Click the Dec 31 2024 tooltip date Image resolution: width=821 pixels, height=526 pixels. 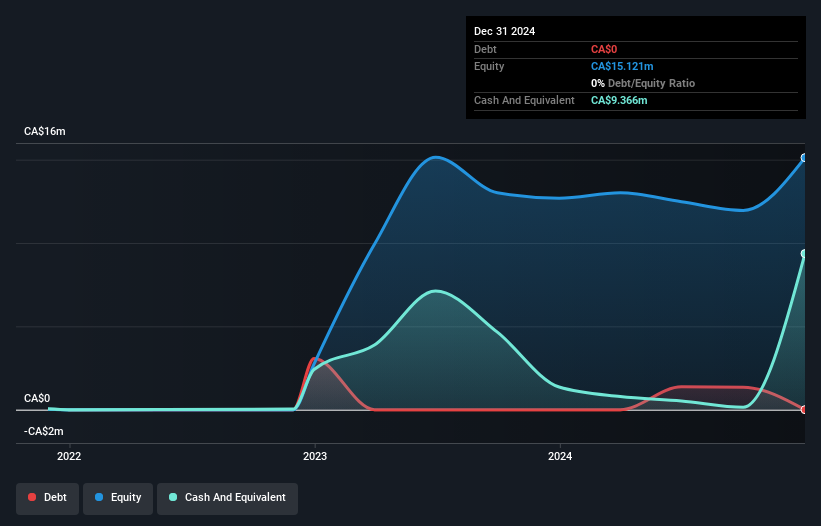(504, 31)
